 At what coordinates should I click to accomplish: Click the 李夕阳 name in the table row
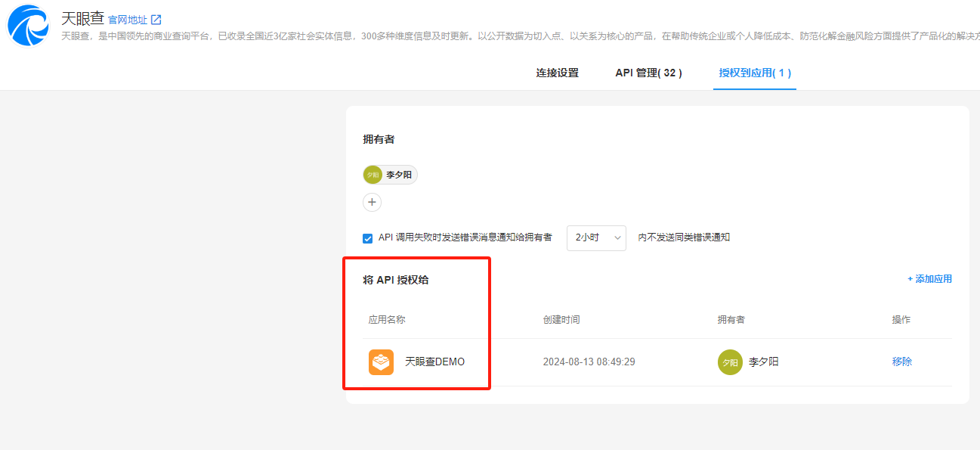coord(763,362)
